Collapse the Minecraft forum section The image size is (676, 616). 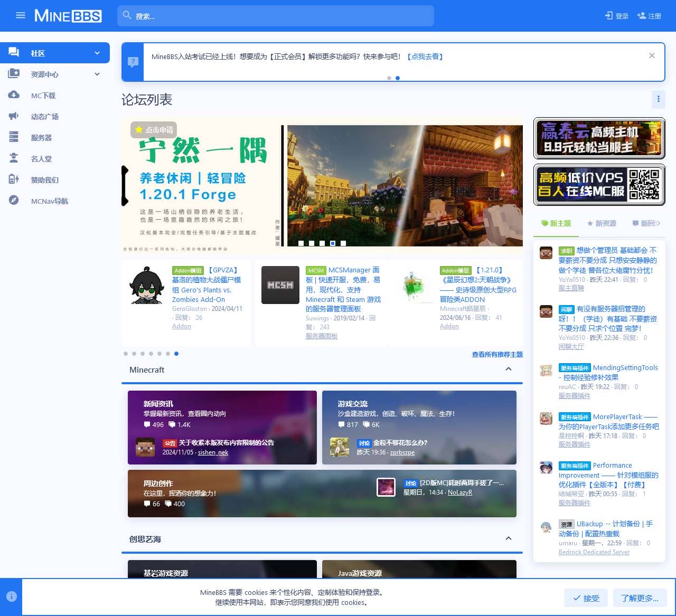(508, 369)
